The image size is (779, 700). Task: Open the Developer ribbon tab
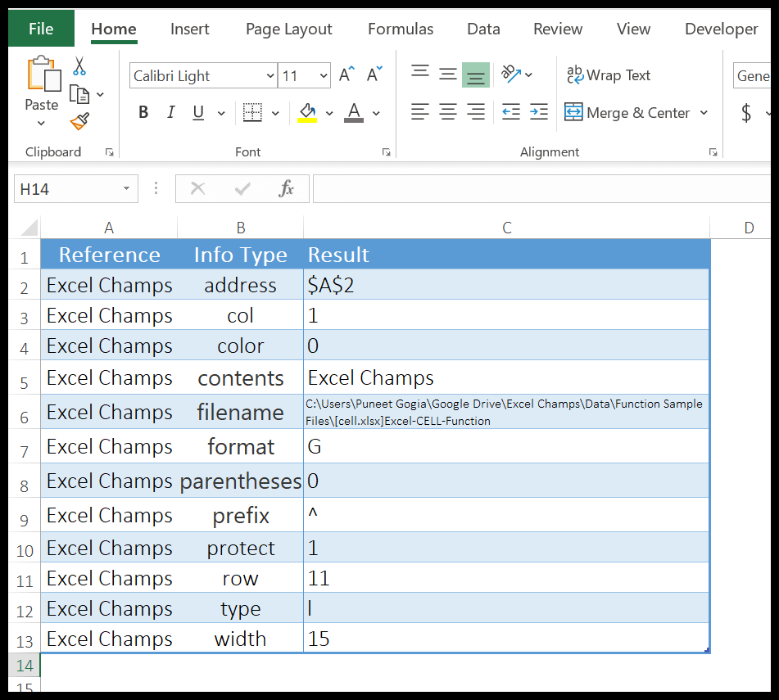point(720,29)
